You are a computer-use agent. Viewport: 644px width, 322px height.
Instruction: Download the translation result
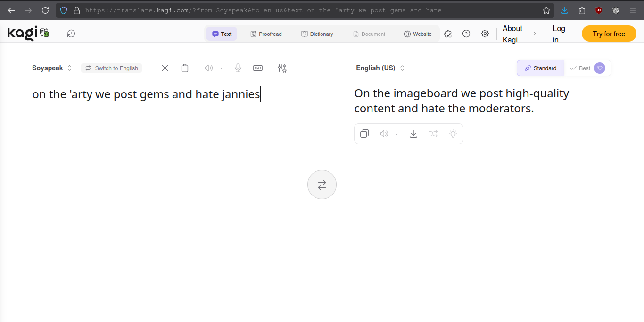413,134
